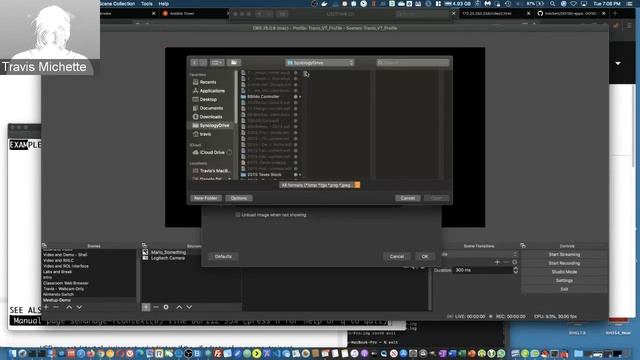The height and width of the screenshot is (360, 640).
Task: Open the view options menu in file dialog
Action: (x=217, y=62)
